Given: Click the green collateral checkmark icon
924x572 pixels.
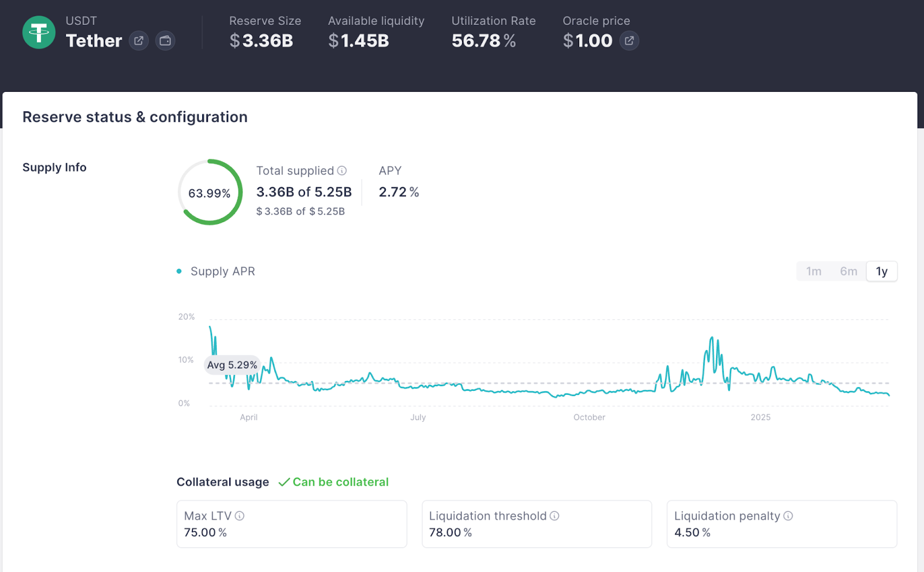Looking at the screenshot, I should 284,482.
